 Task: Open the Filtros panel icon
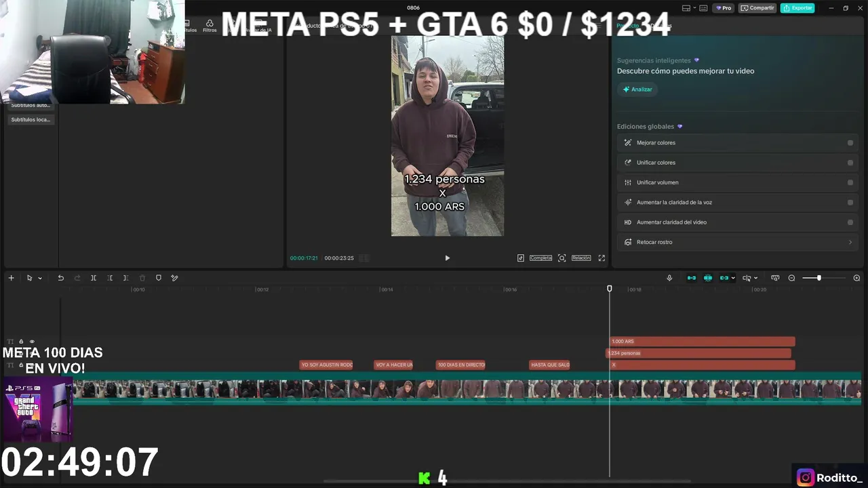click(x=210, y=26)
